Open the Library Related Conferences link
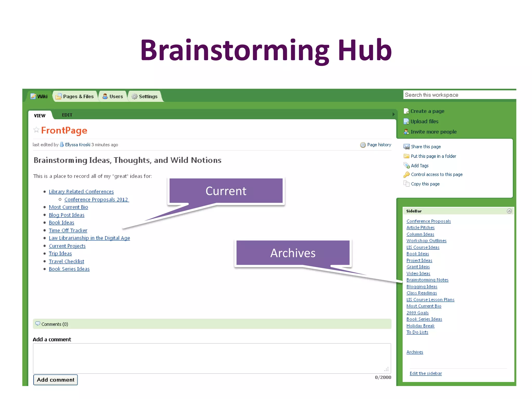Viewport: 532px width, 399px height. tap(81, 192)
